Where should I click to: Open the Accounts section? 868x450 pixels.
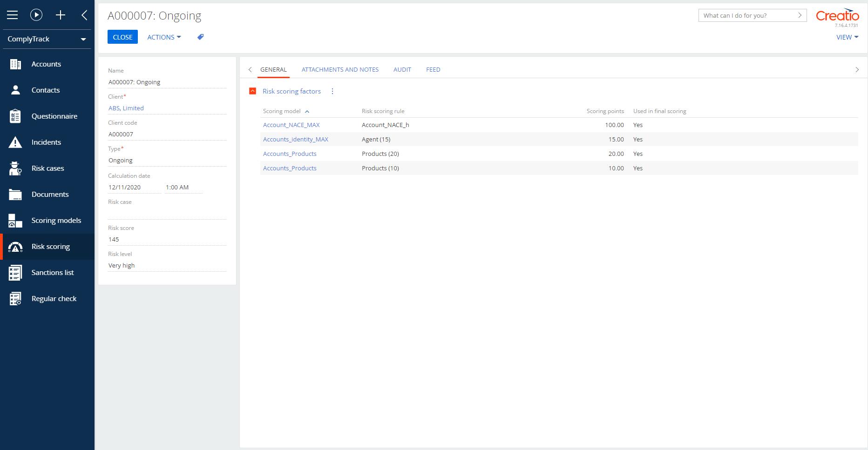point(46,64)
